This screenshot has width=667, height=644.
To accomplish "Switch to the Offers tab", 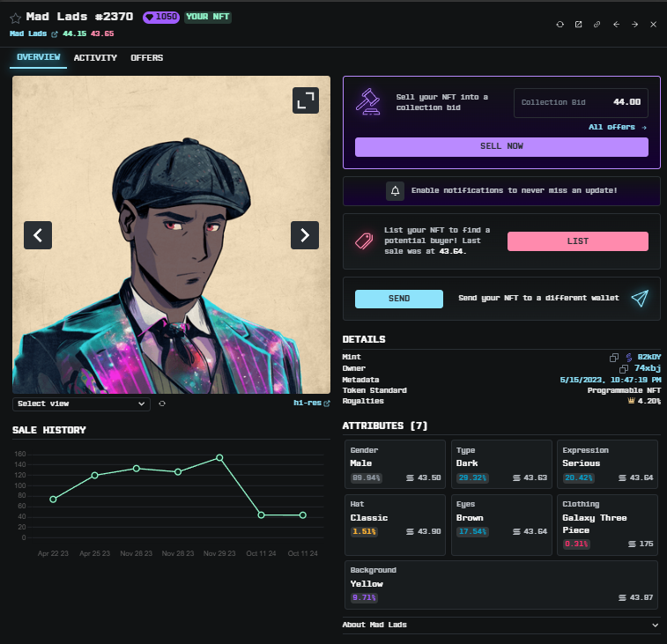I will click(147, 58).
